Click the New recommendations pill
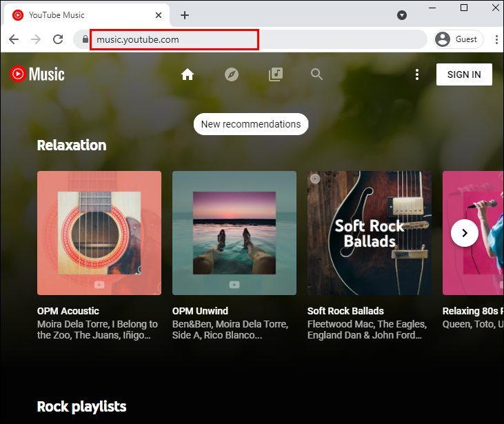This screenshot has width=504, height=424. (x=251, y=124)
